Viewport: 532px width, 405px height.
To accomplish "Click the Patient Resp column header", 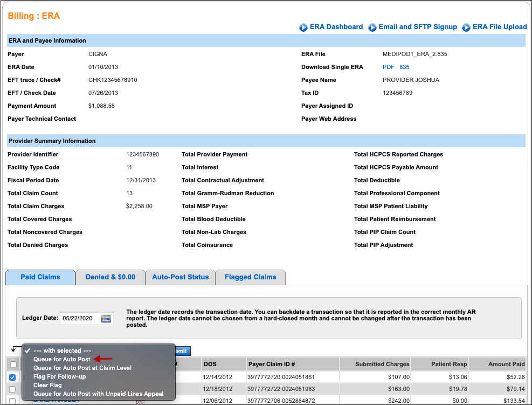I will coord(439,364).
